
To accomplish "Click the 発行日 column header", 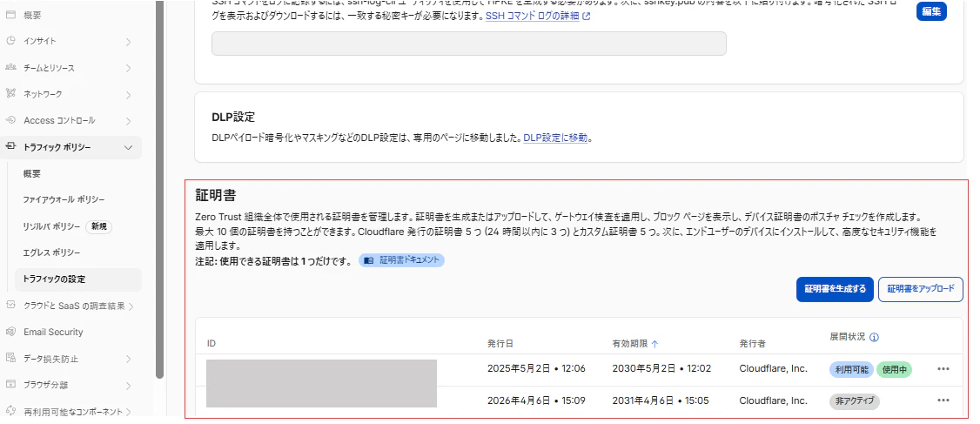I will coord(500,343).
